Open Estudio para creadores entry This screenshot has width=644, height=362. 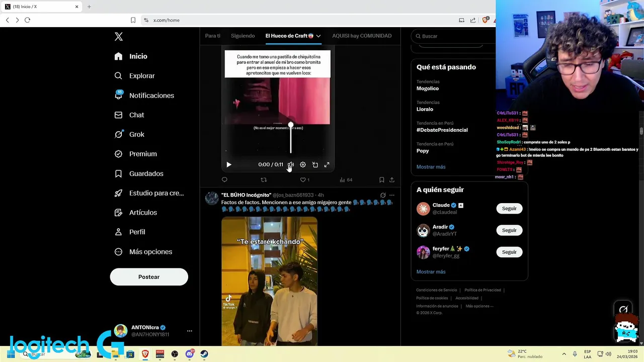coord(149,193)
